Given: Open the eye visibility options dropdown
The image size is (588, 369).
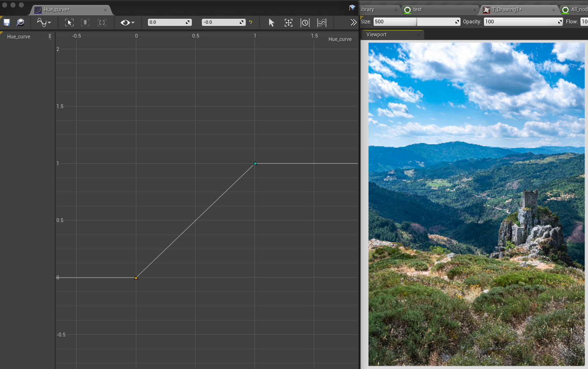Looking at the screenshot, I should [x=127, y=22].
